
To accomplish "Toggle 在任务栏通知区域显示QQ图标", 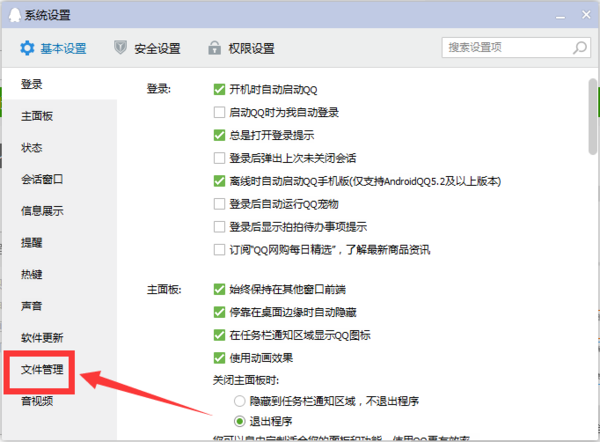I will 219,335.
